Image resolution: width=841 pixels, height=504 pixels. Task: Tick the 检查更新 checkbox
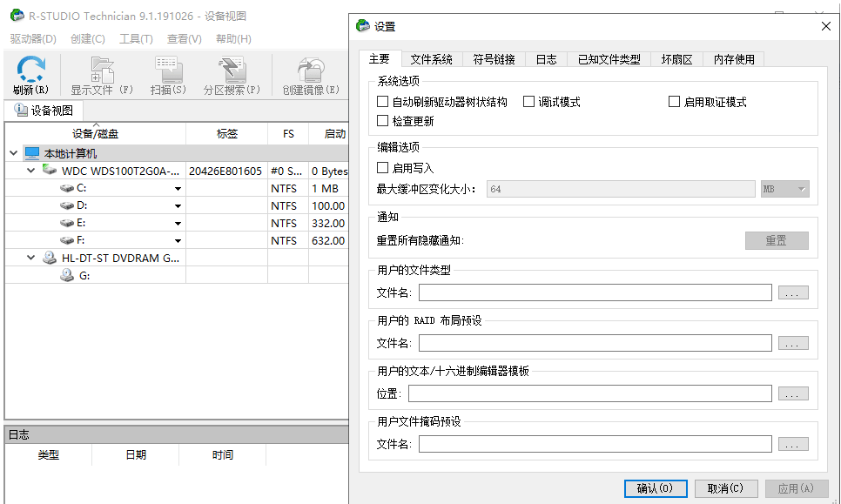(x=382, y=121)
